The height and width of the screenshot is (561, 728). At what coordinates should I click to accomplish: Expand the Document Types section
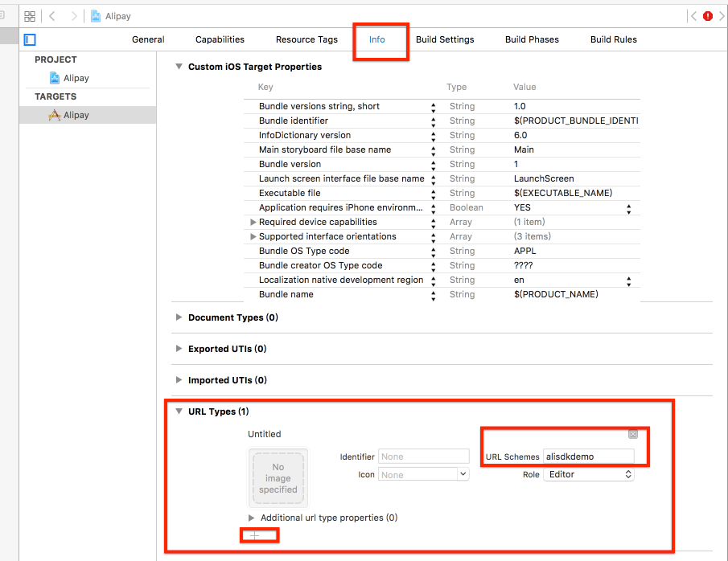point(179,317)
